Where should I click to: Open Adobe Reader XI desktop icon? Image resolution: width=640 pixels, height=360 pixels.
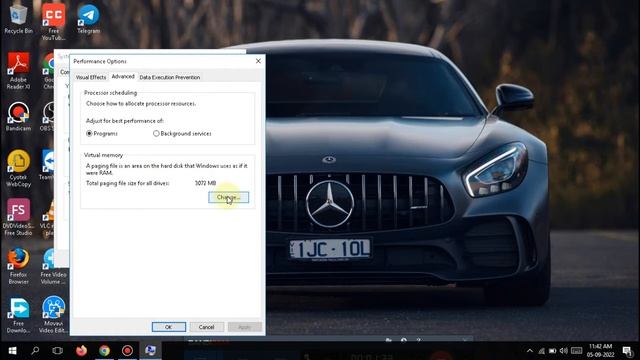18,70
